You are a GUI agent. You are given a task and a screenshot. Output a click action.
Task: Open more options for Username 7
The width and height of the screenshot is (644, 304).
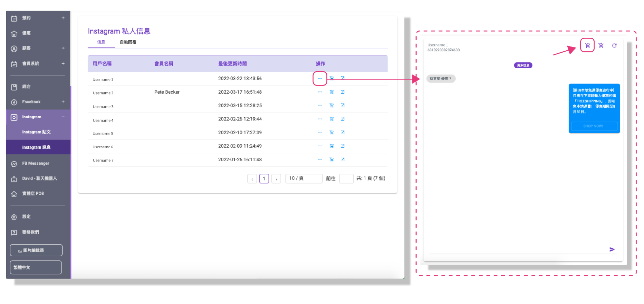click(320, 160)
